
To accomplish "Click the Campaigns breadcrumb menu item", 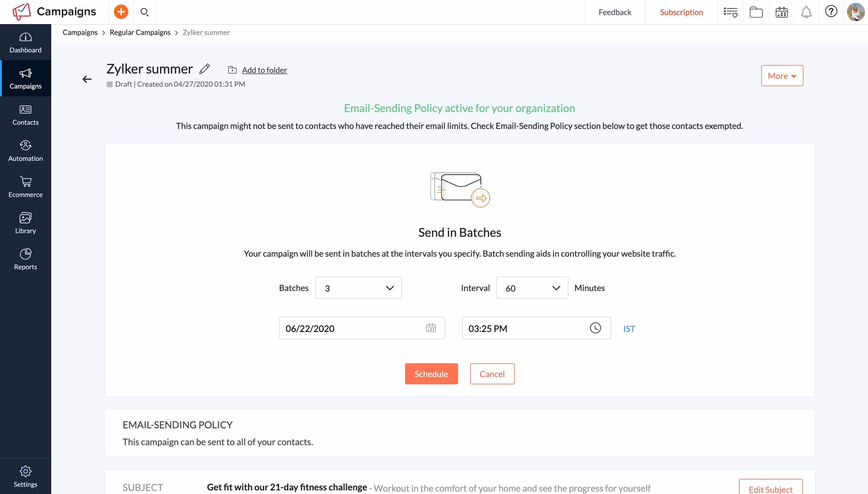I will pos(80,32).
